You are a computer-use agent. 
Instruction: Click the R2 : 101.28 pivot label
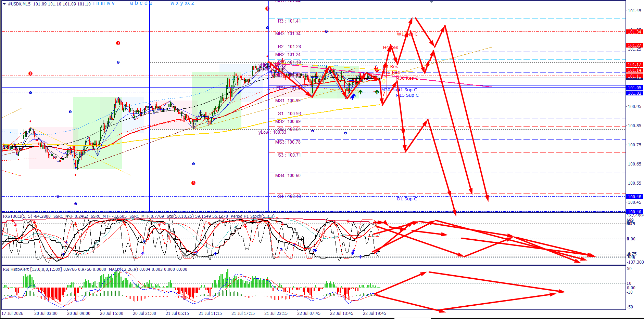pos(289,46)
